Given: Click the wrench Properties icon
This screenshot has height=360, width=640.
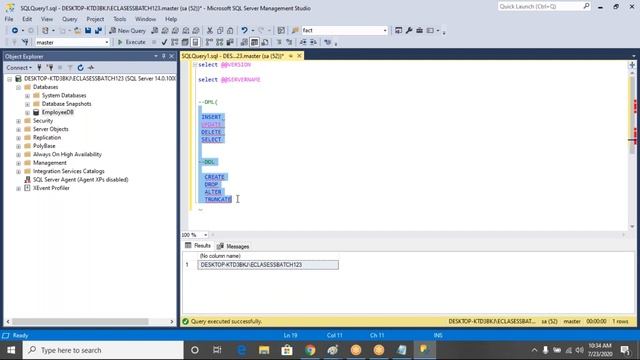Looking at the screenshot, I should (x=409, y=31).
